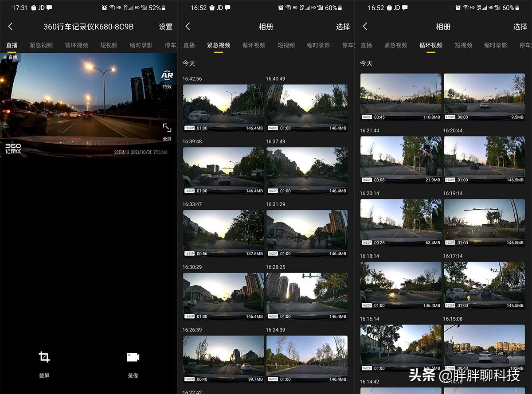Select the 直播 tab on the live view screen
532x394 pixels.
12,45
